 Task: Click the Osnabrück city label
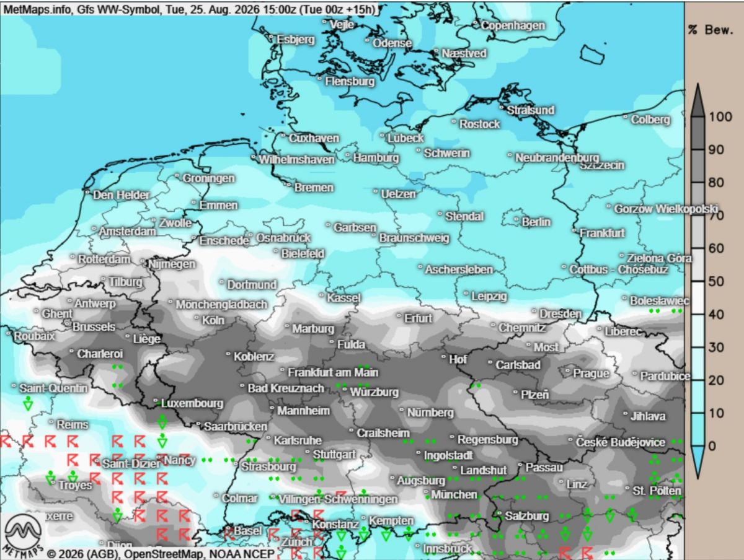pyautogui.click(x=283, y=237)
